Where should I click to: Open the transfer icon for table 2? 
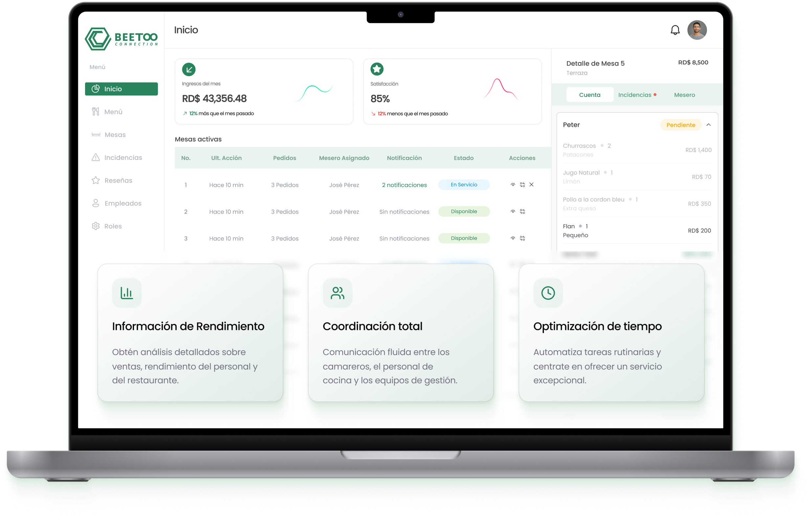523,211
